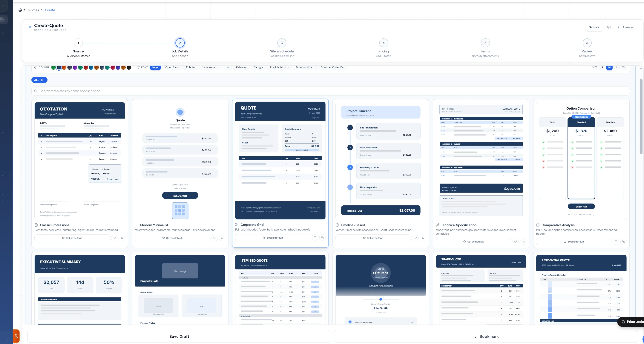Favourite the Timeline-Based template with the heart

coord(415,238)
